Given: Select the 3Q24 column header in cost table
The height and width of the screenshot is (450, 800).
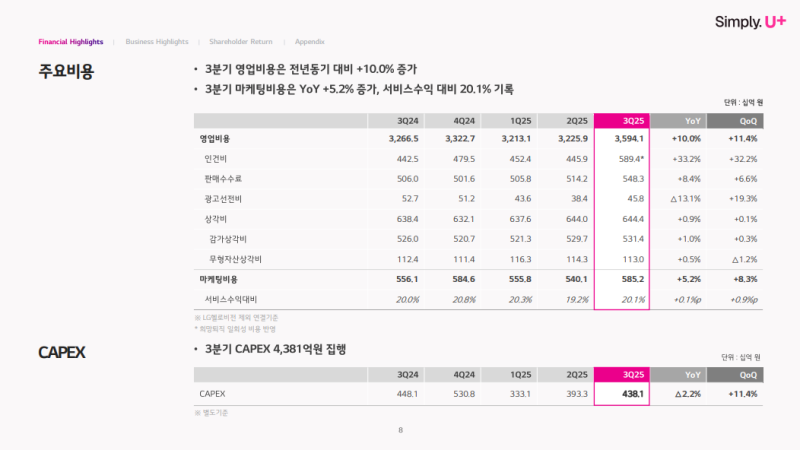Looking at the screenshot, I should [407, 121].
